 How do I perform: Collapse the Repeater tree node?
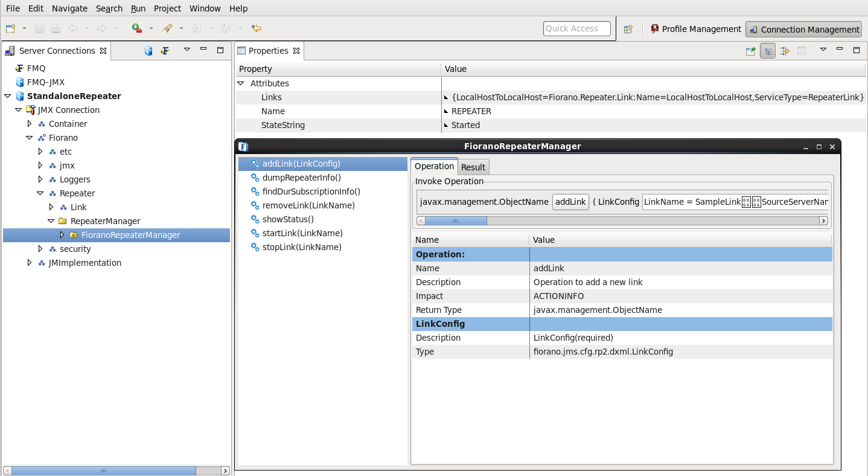coord(40,193)
